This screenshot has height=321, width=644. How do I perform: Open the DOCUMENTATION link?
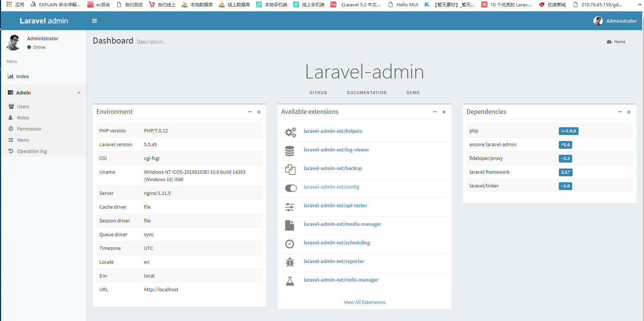point(366,93)
